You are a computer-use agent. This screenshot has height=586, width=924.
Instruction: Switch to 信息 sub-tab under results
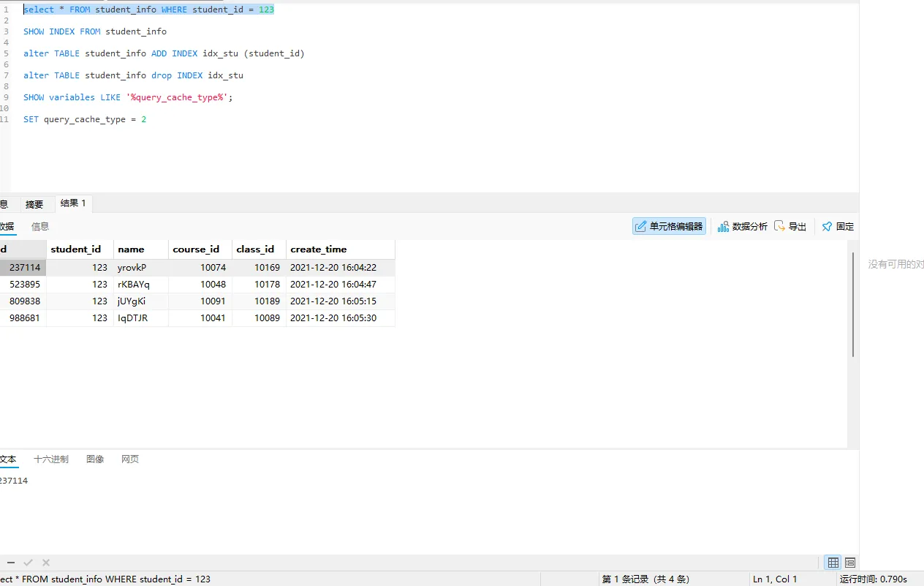(40, 227)
